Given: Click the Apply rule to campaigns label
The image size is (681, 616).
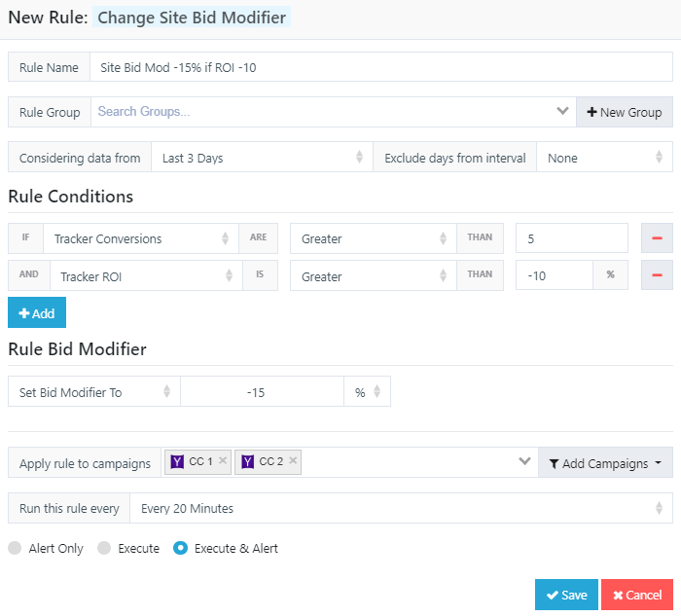Looking at the screenshot, I should [85, 463].
